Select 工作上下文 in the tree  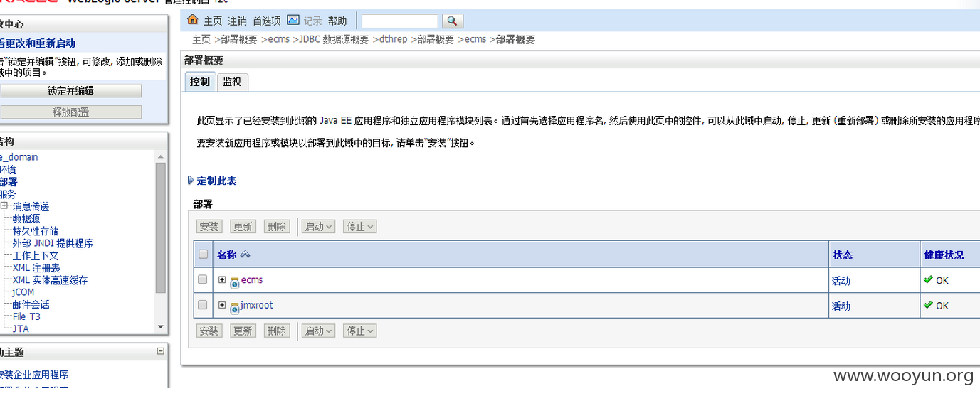coord(36,255)
